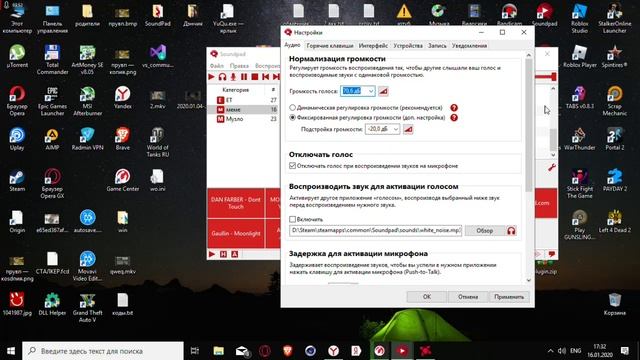Screen dimensions: 640x360
Task: Switch to Аудио tab
Action: click(292, 45)
